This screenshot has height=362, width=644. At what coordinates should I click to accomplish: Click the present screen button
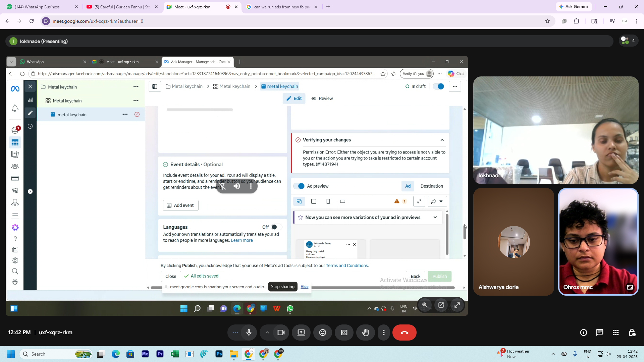[x=301, y=333]
